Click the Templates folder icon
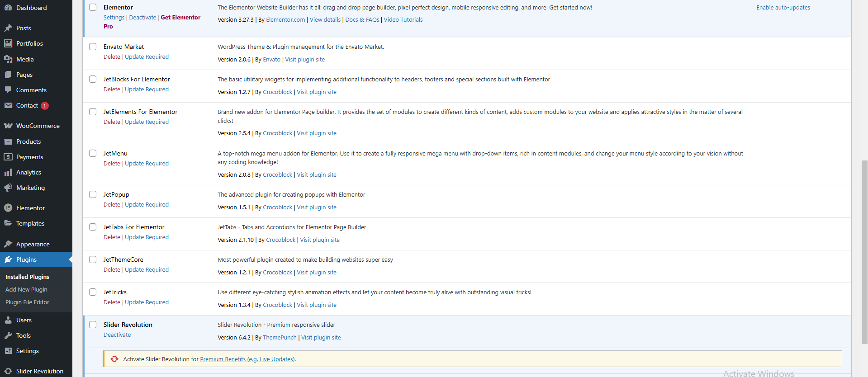The width and height of the screenshot is (868, 377). pyautogui.click(x=8, y=223)
